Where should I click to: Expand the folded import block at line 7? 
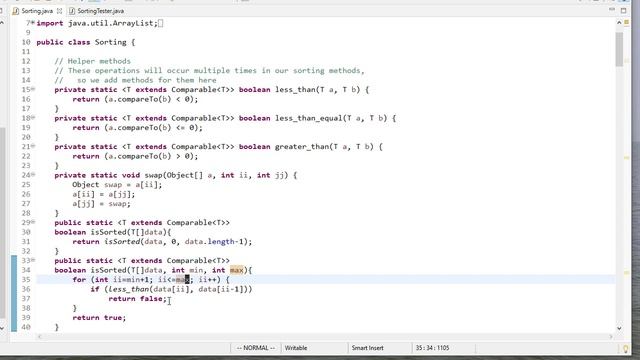click(33, 22)
